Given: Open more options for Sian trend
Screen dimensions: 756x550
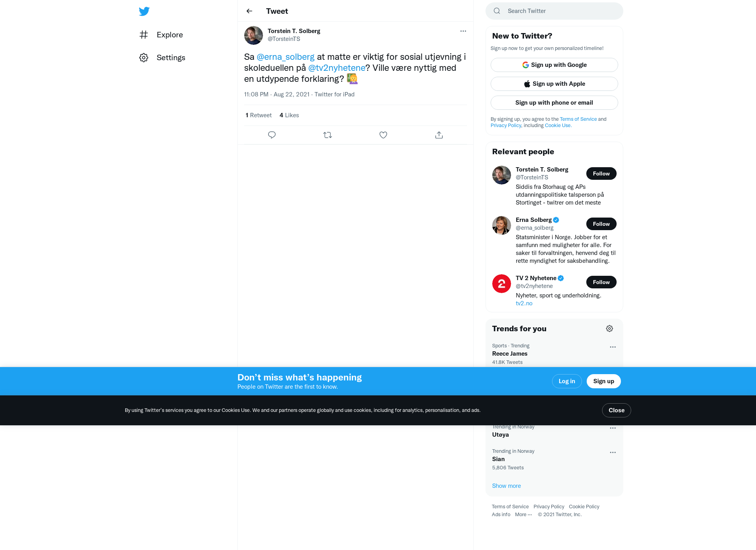Looking at the screenshot, I should [613, 452].
